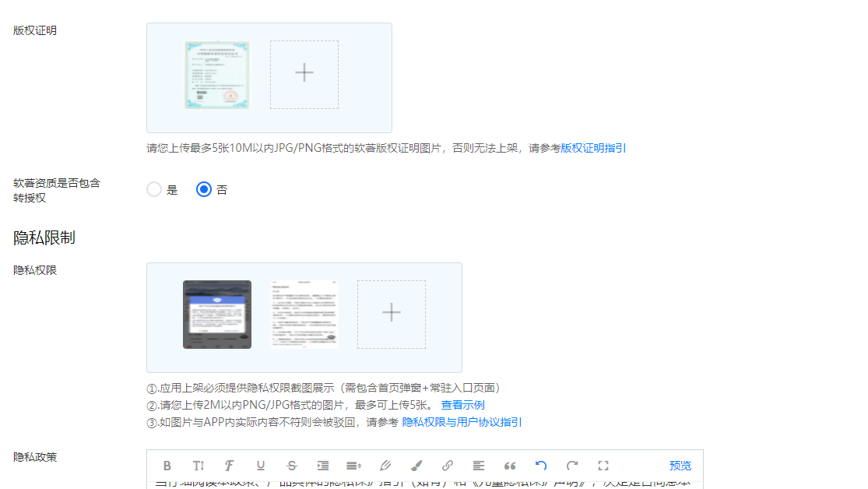Toggle bold formatting in the privacy policy editor

(x=167, y=466)
